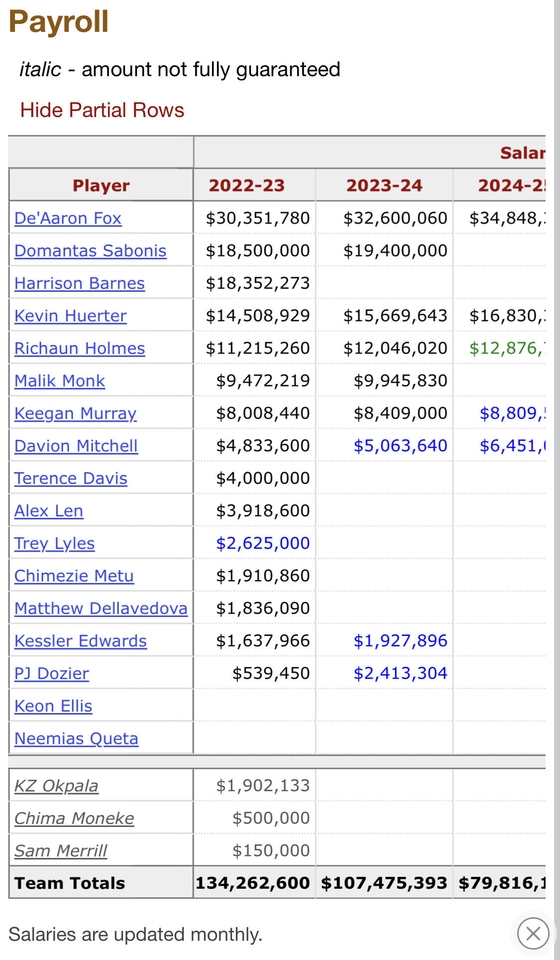Click the 2023-24 column header
This screenshot has height=960, width=560.
[x=384, y=185]
